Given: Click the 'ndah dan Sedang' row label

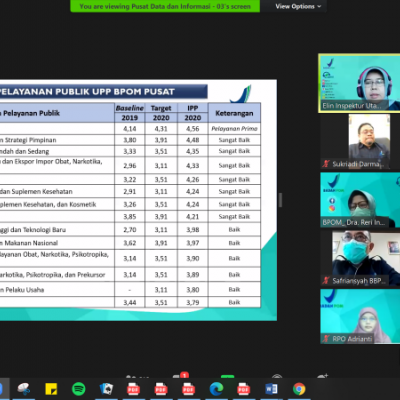Looking at the screenshot, I should [x=24, y=151].
